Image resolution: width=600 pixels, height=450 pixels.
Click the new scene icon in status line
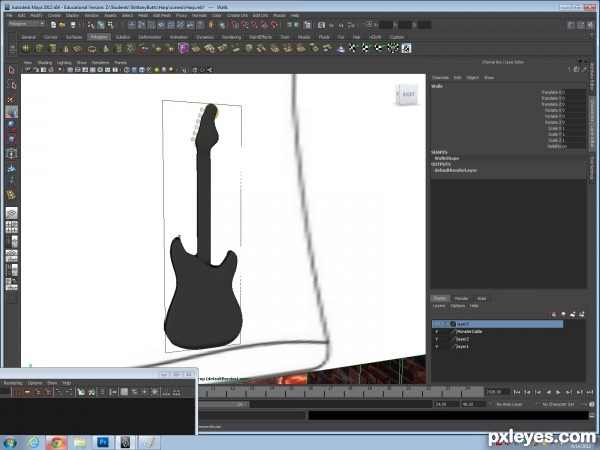(x=53, y=25)
